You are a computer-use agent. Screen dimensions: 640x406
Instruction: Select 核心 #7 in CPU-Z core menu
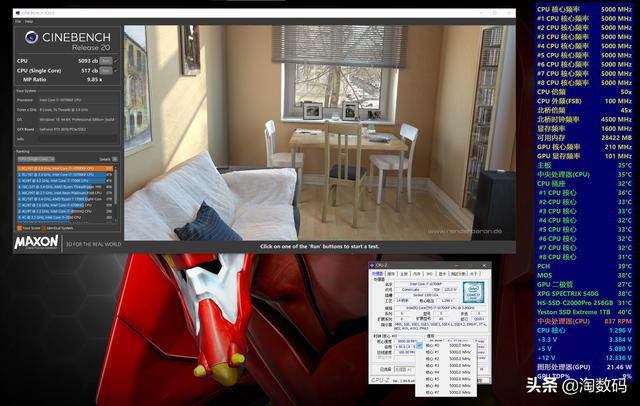click(x=447, y=392)
